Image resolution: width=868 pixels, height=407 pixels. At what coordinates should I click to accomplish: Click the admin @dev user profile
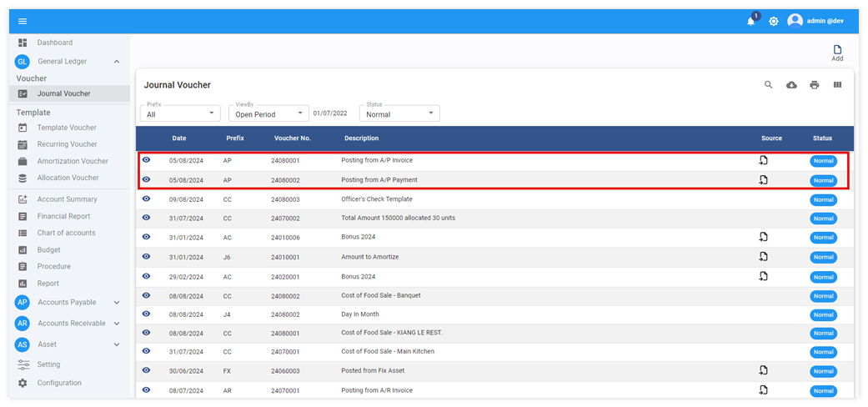[817, 21]
